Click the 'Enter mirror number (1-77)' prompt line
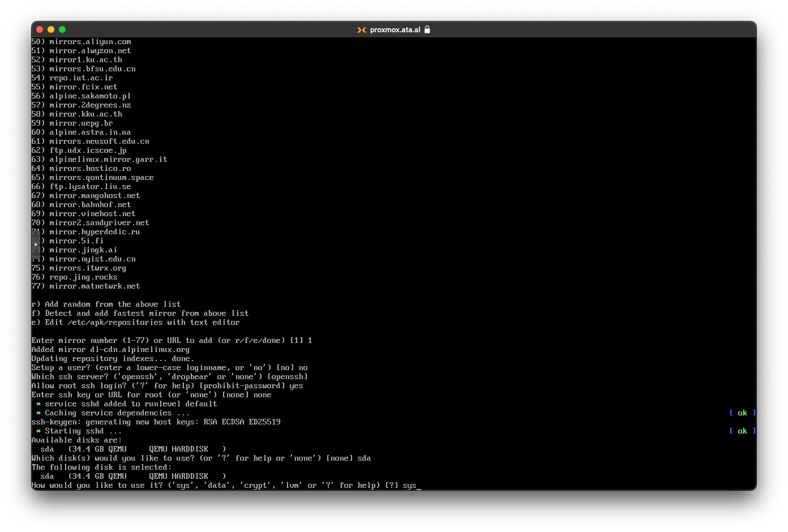788x532 pixels. pos(172,341)
